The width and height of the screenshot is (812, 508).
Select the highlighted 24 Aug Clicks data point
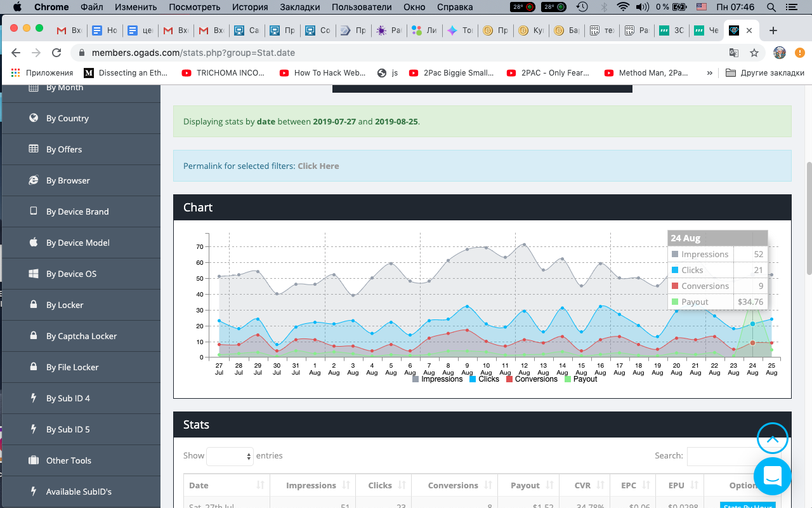pos(752,324)
